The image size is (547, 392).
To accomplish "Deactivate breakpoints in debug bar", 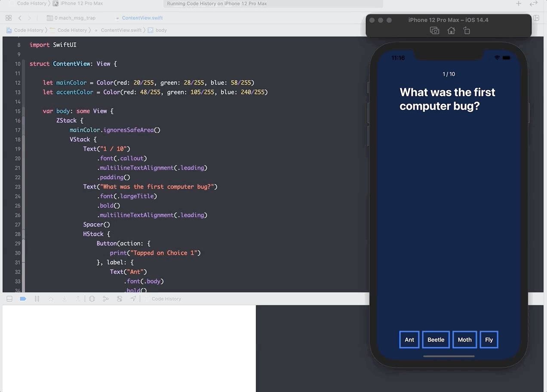I will point(23,299).
